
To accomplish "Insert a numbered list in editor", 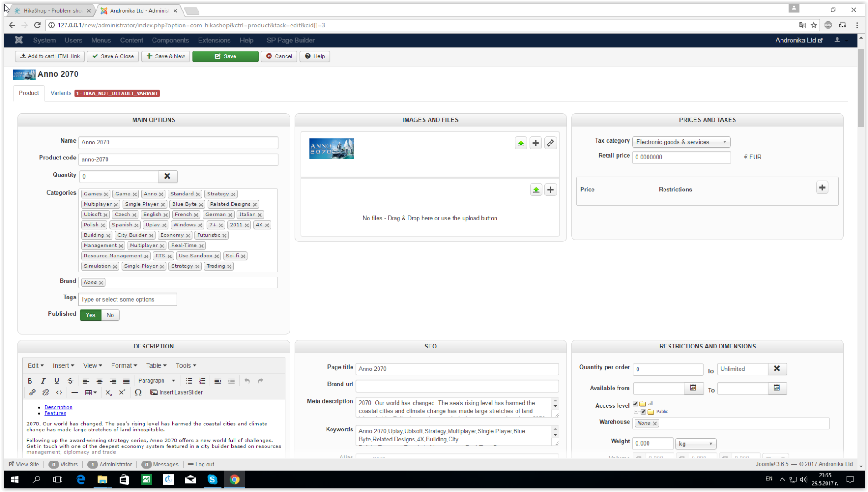I will click(x=202, y=381).
